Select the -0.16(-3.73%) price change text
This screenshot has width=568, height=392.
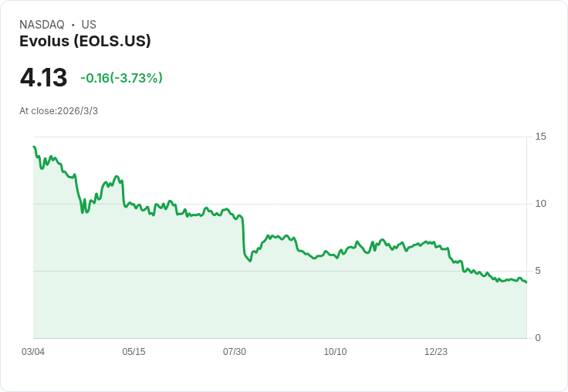click(x=121, y=78)
